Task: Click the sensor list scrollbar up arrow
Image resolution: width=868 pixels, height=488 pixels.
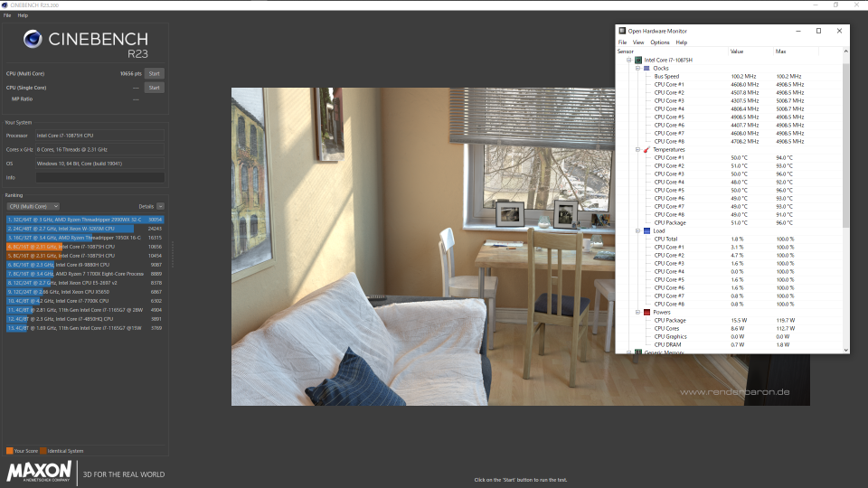Action: pos(846,52)
